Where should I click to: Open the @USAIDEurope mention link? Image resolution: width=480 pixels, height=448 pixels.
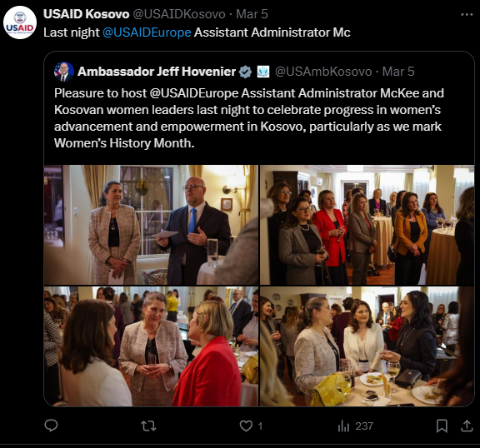[x=147, y=32]
